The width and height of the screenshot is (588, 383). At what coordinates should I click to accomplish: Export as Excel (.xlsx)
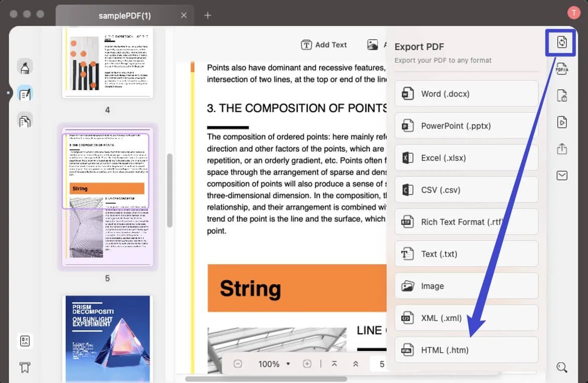point(466,158)
